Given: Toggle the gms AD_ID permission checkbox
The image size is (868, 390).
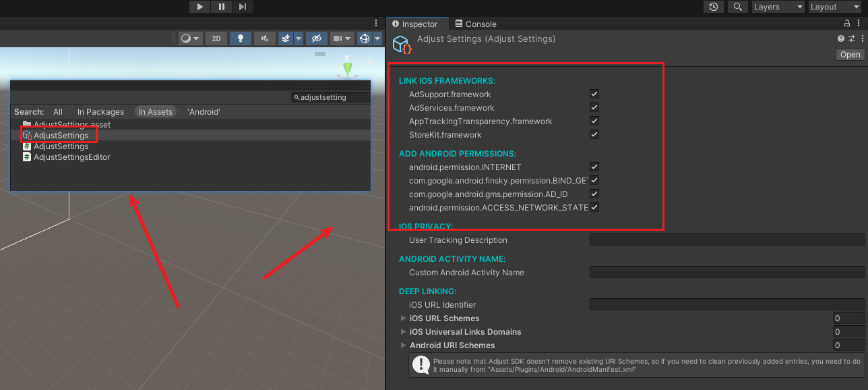Looking at the screenshot, I should tap(594, 194).
